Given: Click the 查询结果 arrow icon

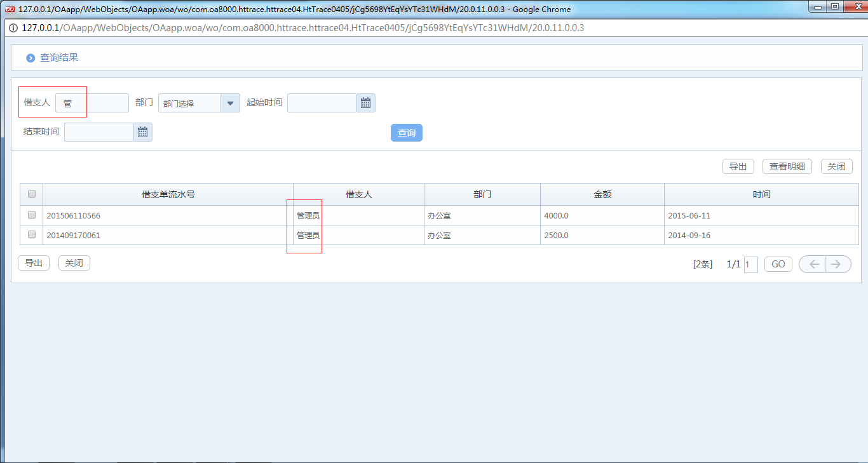Looking at the screenshot, I should coord(31,58).
